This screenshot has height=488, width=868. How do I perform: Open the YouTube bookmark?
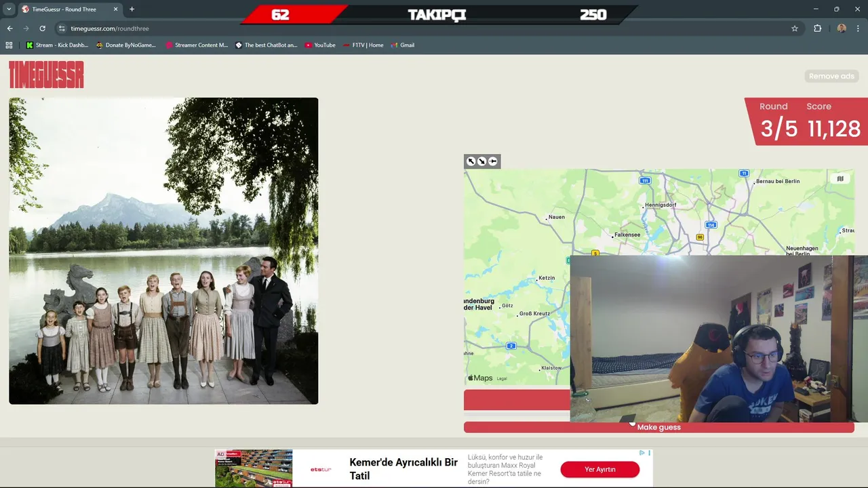[320, 45]
